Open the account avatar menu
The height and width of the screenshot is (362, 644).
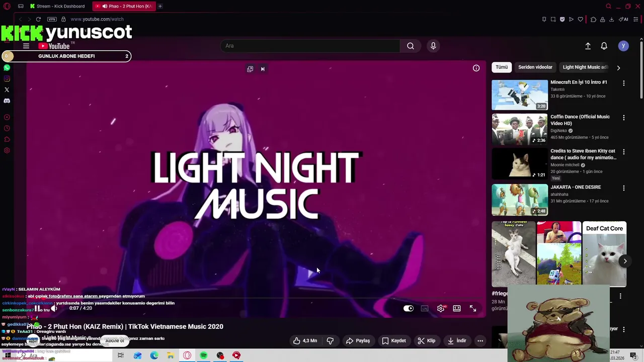(623, 46)
